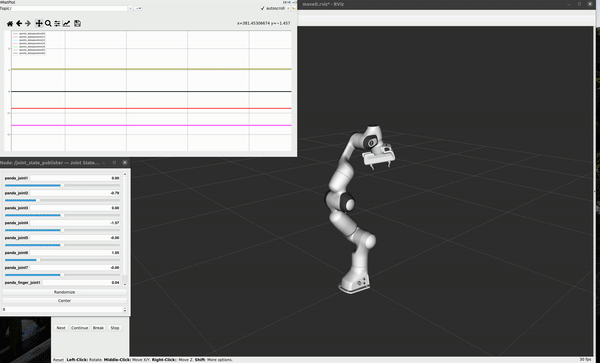Open the remove topic minus dropdown
The height and width of the screenshot is (363, 600).
click(x=138, y=8)
